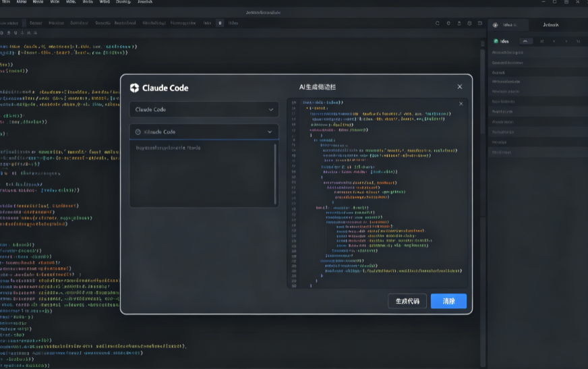Expand the Claude Code dropdown with clock icon
Viewport: 588px width, 369px height.
click(x=204, y=132)
